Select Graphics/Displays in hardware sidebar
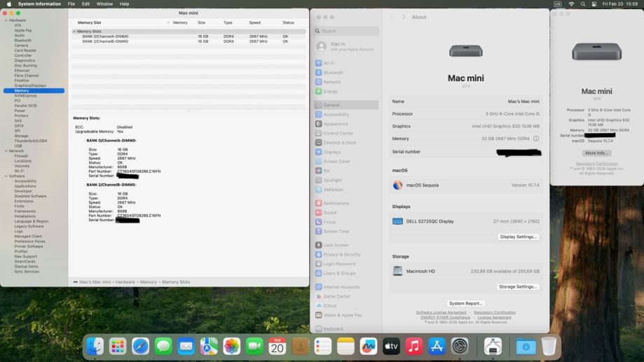 click(30, 85)
